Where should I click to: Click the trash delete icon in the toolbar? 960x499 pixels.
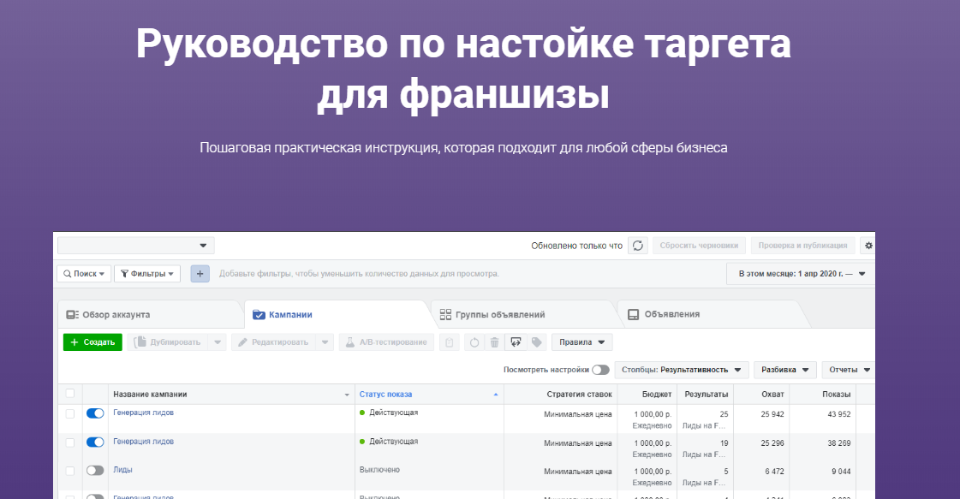(494, 342)
